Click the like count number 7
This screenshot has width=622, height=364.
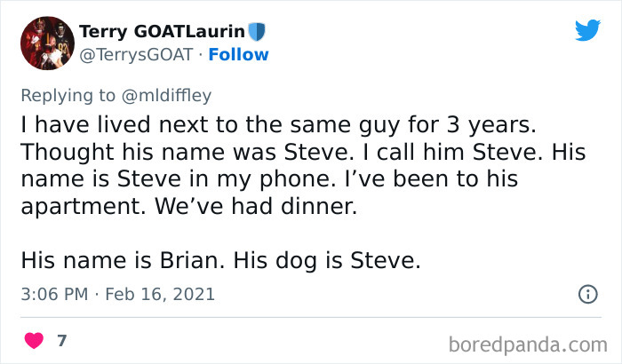coord(62,340)
